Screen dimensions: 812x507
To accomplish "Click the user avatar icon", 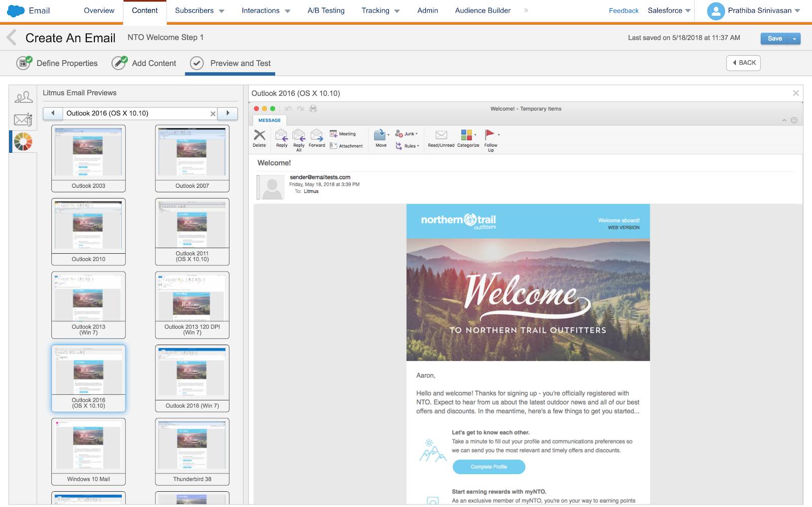I will coord(716,11).
